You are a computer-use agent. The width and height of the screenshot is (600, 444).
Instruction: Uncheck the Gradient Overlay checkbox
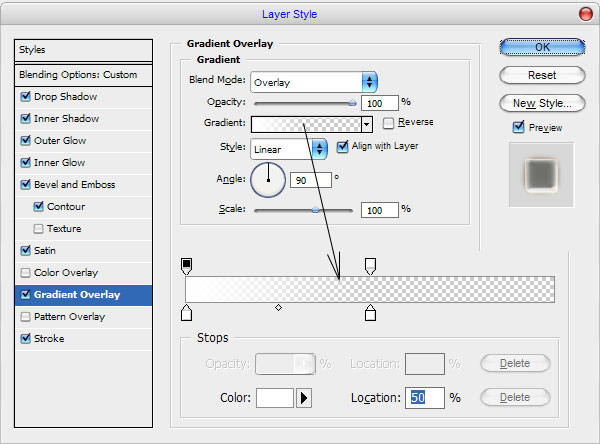click(26, 295)
